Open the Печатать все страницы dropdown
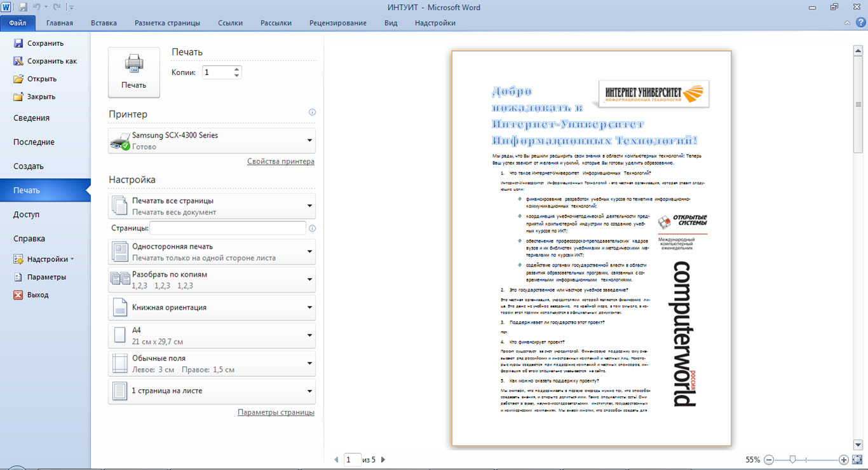Screen dimensions: 868x470 tap(212, 206)
